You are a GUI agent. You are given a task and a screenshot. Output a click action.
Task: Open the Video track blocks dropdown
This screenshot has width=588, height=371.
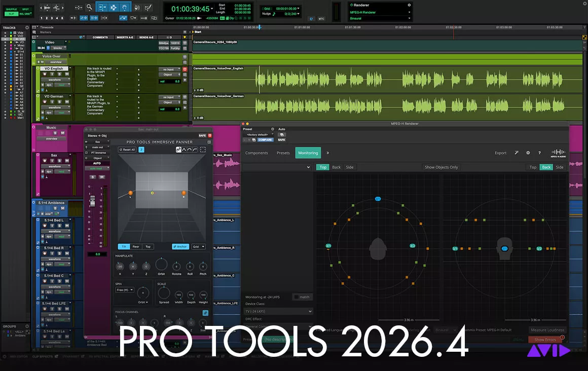coord(59,48)
